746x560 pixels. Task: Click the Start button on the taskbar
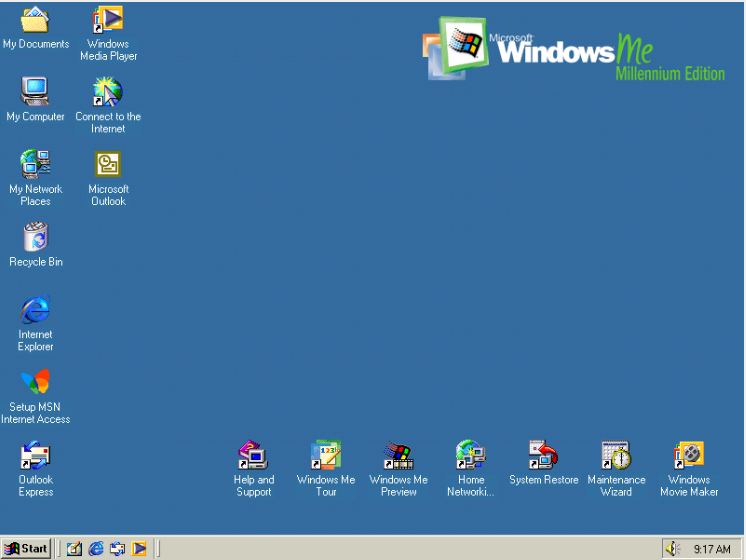(x=26, y=549)
